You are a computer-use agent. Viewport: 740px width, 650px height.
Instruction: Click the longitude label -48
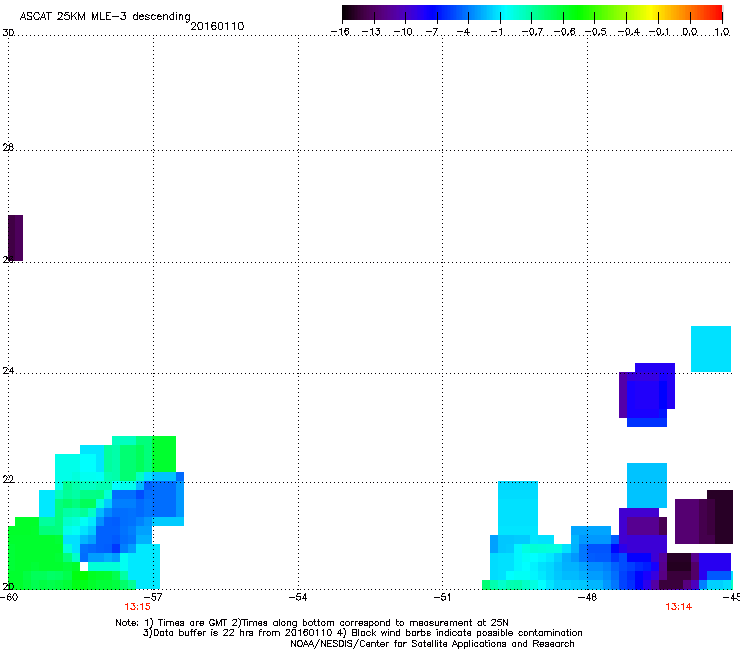[587, 597]
